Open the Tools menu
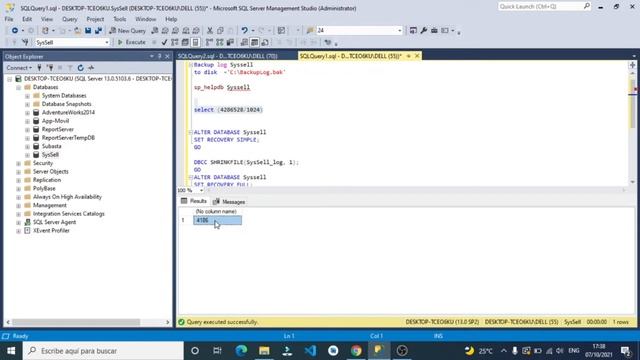The height and width of the screenshot is (360, 640). (x=120, y=19)
